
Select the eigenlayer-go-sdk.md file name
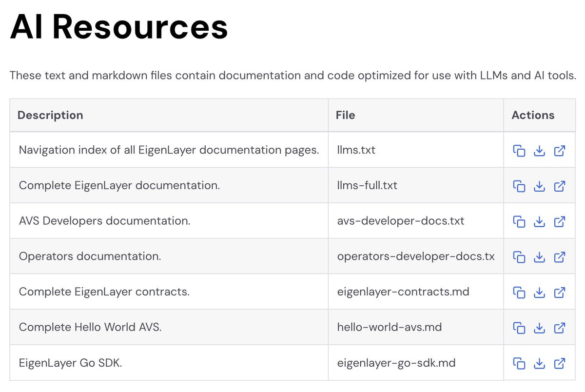coord(396,363)
